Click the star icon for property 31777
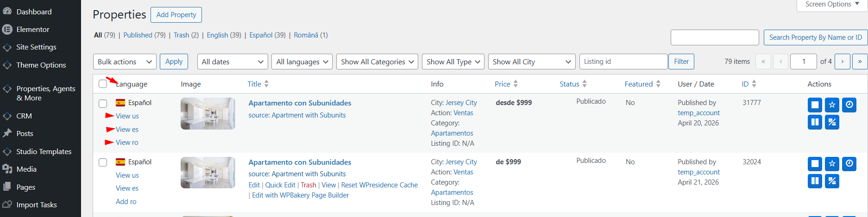Screen dimensions: 868x217 (832, 105)
